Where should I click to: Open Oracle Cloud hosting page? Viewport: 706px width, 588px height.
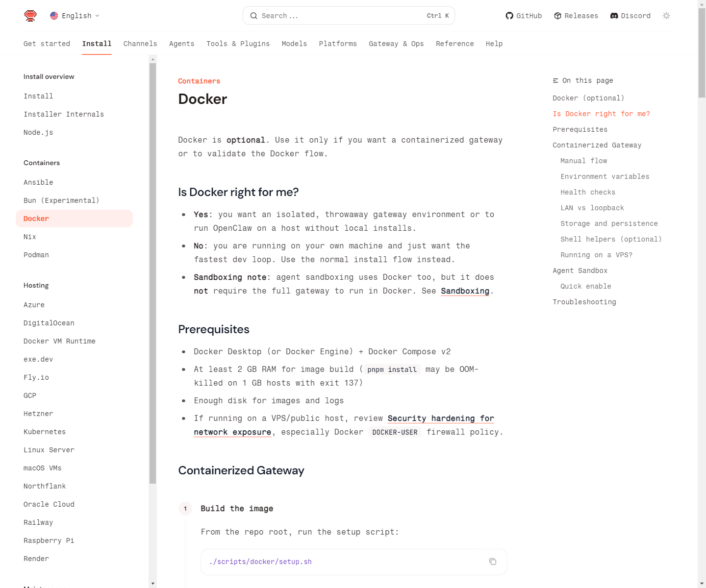click(x=74, y=504)
